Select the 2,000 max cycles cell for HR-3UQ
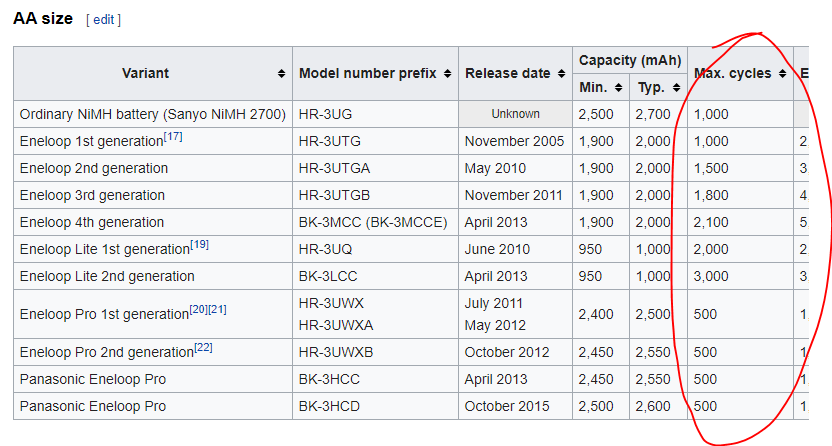Viewport: 832px width, 446px height. (x=740, y=249)
